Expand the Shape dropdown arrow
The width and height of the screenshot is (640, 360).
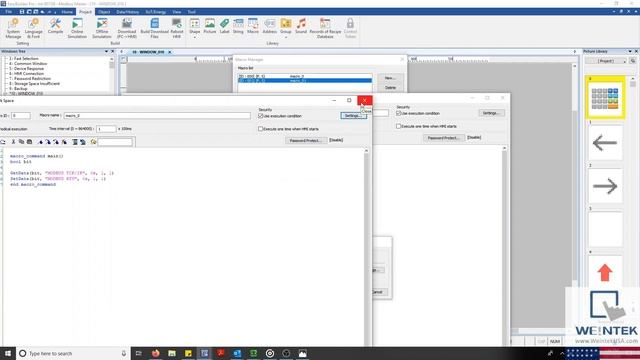tap(195, 38)
